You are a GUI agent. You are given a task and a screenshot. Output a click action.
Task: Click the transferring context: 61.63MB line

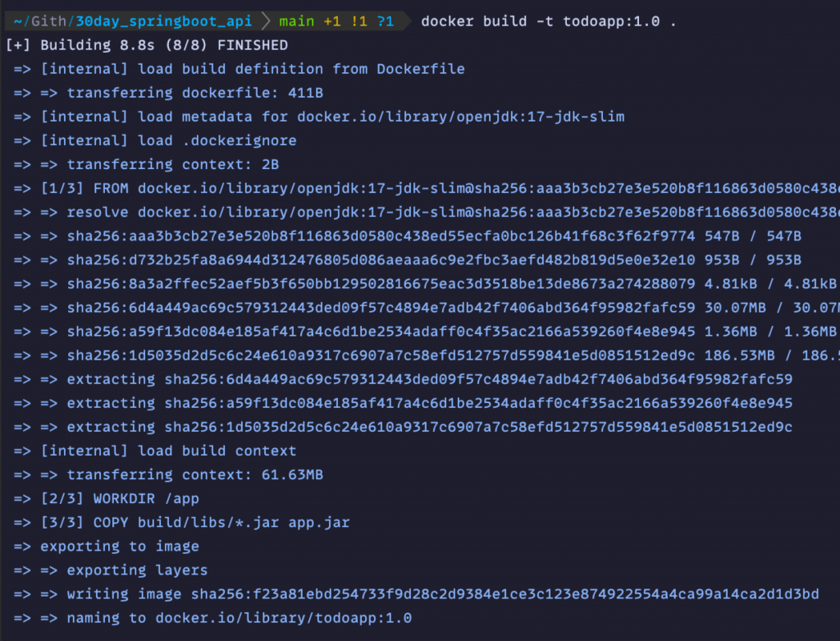(194, 475)
